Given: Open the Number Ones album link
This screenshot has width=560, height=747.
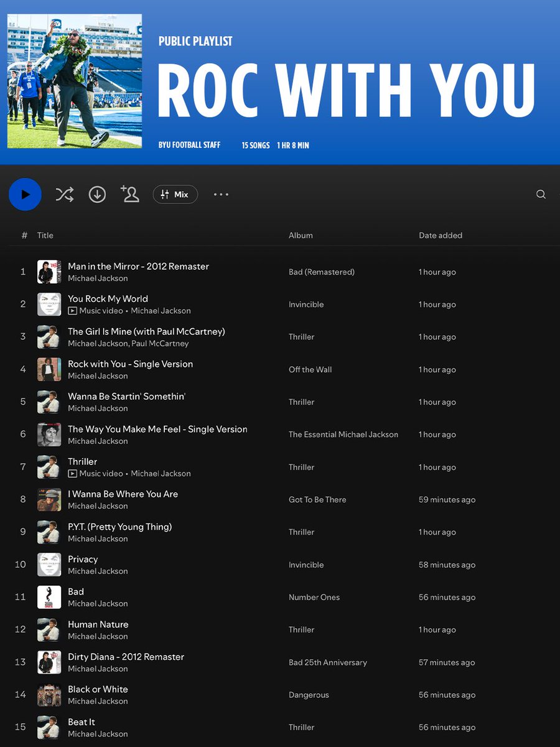Looking at the screenshot, I should [314, 597].
